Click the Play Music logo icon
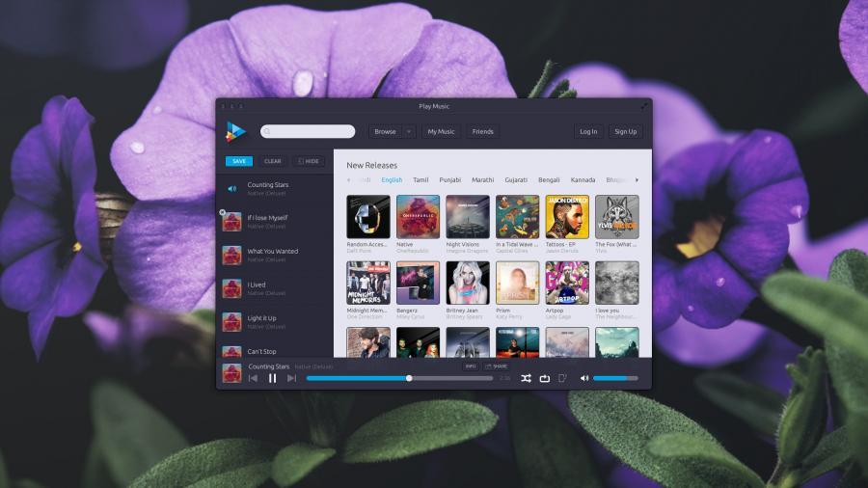Screen dimensions: 868x488 [235, 131]
